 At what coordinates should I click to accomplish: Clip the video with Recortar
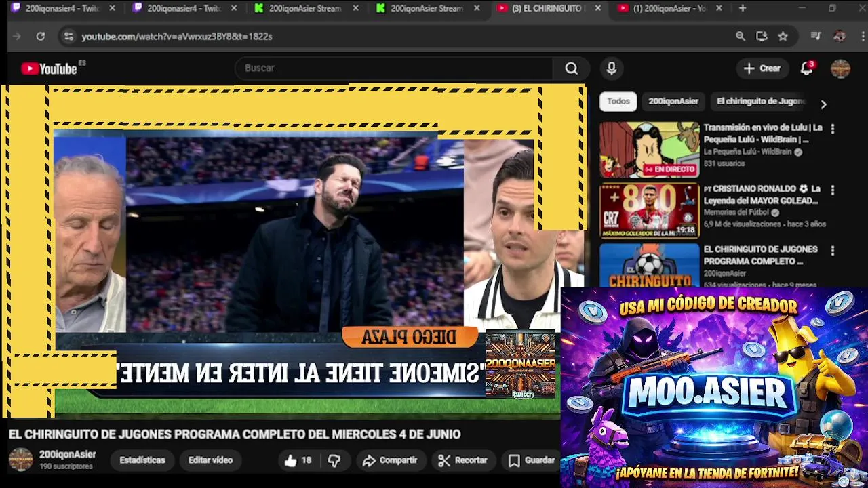(463, 460)
